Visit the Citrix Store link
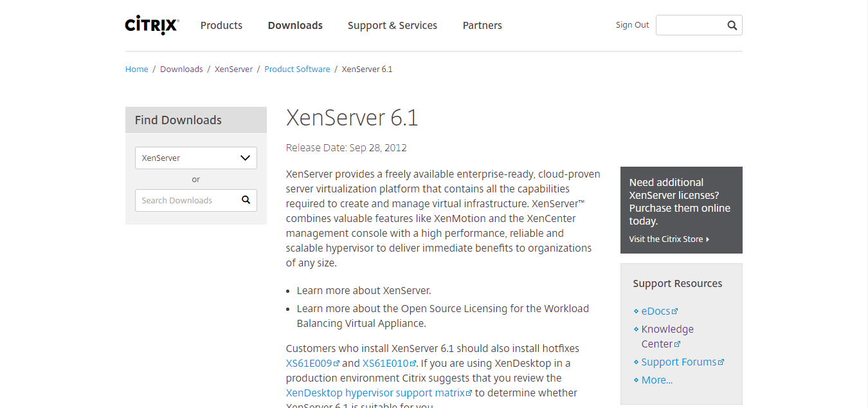868x408 pixels. click(x=666, y=239)
